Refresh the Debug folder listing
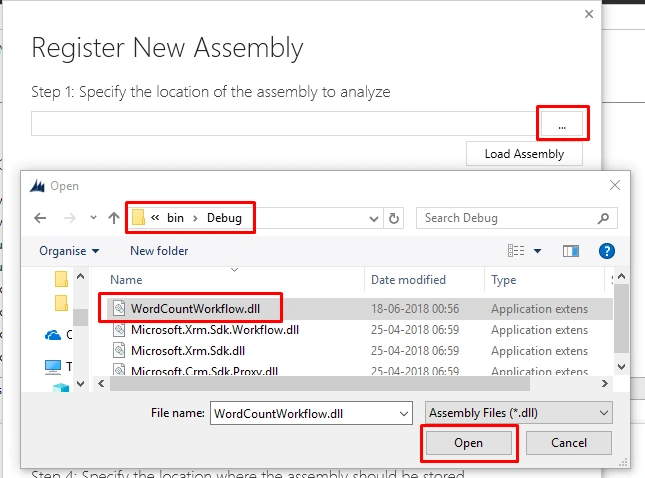The image size is (645, 478). tap(394, 218)
